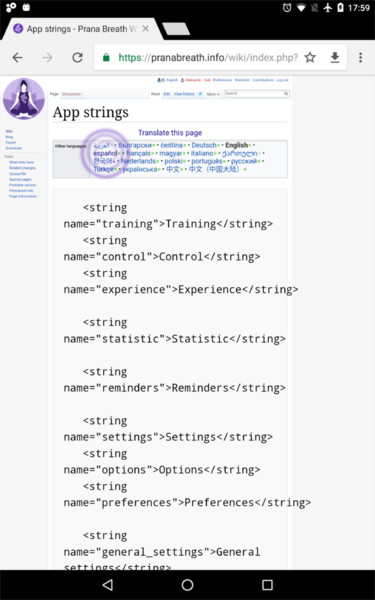
Task: Tap the Prana Breath wiki logo
Action: pos(24,99)
